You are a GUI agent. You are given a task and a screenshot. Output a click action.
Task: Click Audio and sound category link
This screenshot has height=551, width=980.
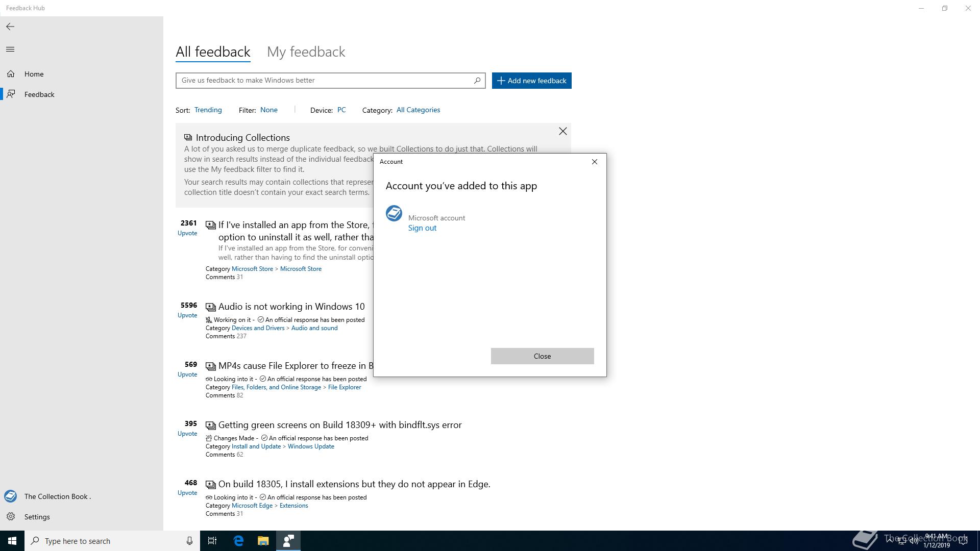pos(314,328)
